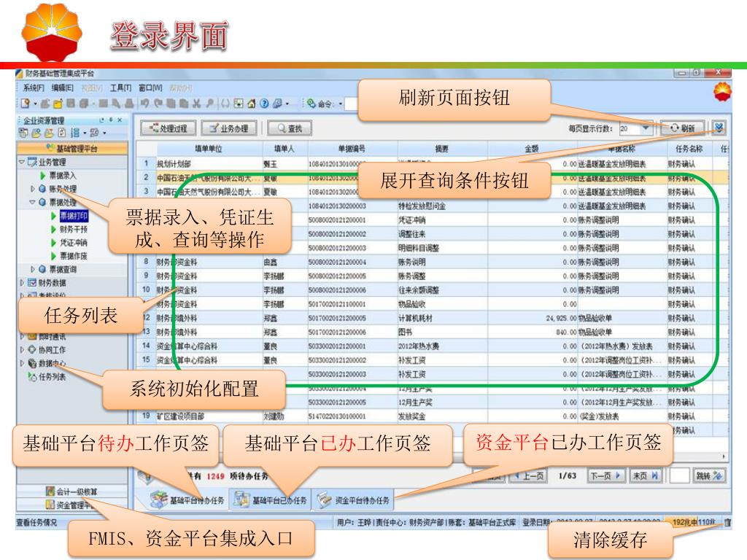Click the save disk icon in toolbar

click(x=71, y=104)
